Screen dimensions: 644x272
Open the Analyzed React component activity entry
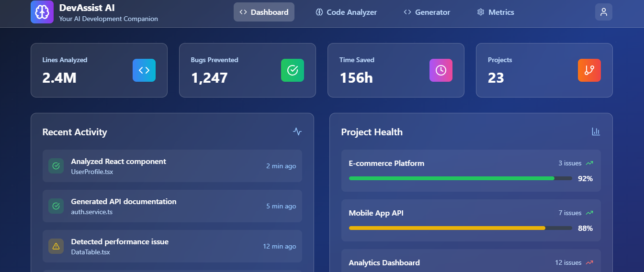(172, 166)
